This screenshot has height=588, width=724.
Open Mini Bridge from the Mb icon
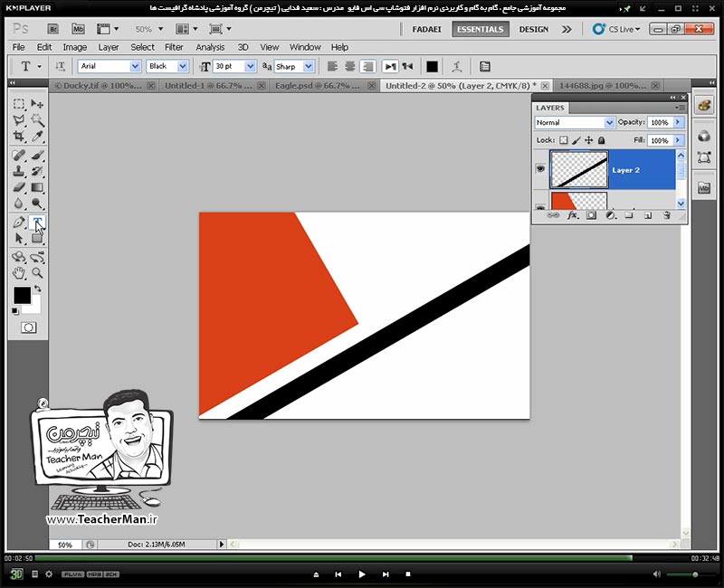pyautogui.click(x=78, y=29)
